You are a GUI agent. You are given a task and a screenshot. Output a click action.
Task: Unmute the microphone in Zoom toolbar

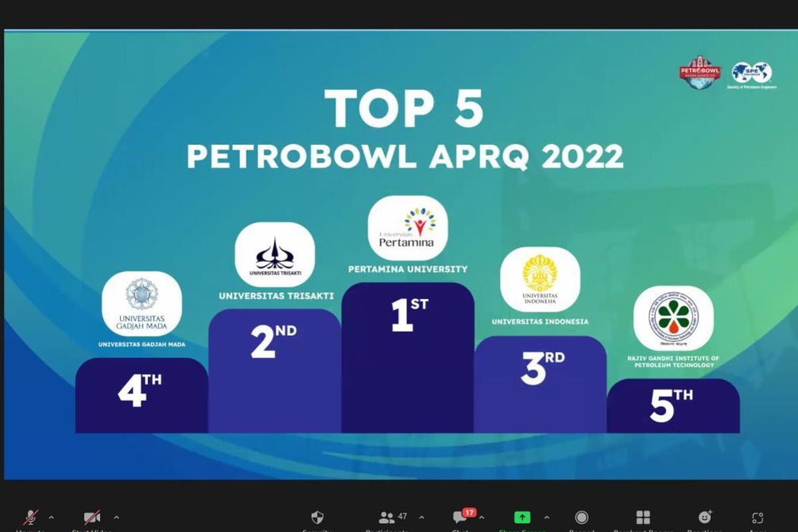[31, 517]
